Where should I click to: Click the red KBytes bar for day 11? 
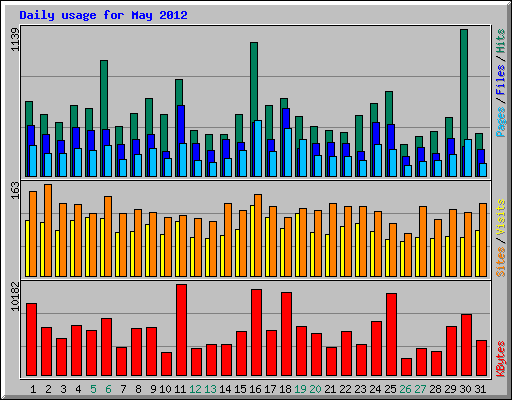[x=181, y=330]
